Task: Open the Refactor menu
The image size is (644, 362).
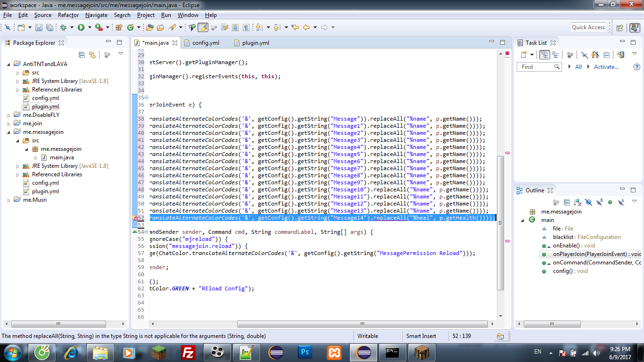Action: 68,15
